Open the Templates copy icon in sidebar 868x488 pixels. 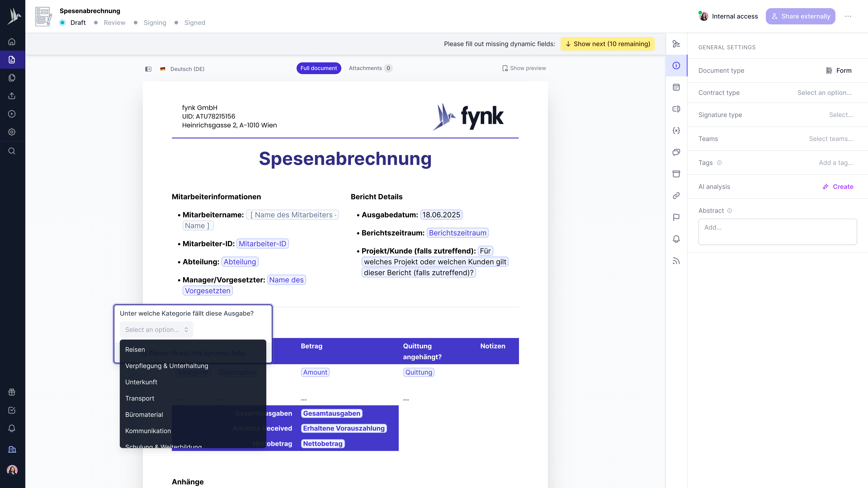(x=12, y=78)
